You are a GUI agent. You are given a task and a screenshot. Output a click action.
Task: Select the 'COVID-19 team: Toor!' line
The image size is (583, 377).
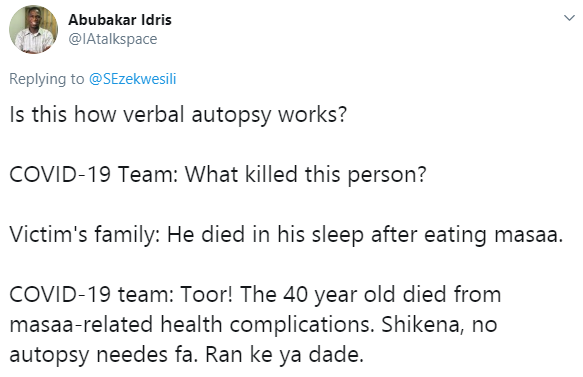point(255,294)
